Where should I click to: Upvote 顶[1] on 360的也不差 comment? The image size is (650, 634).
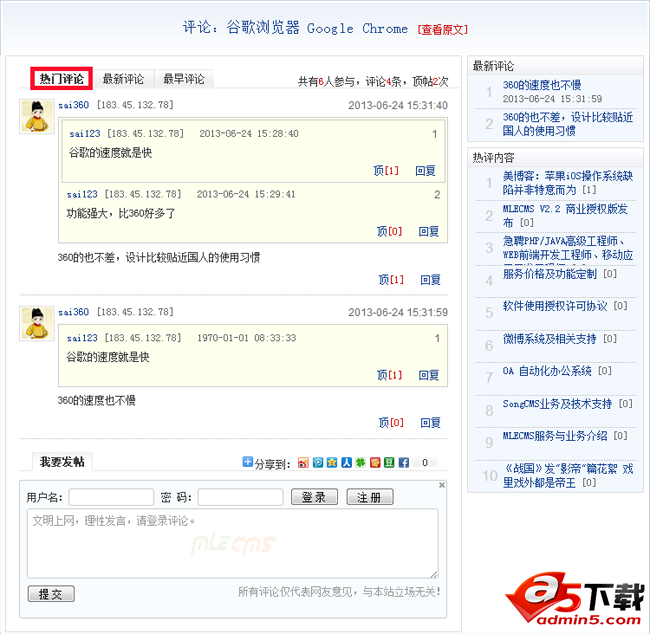[391, 280]
